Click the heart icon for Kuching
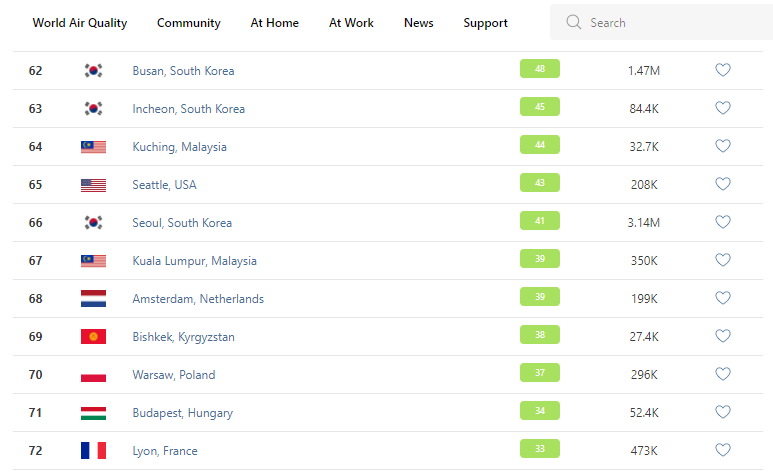Image resolution: width=773 pixels, height=475 pixels. (x=723, y=146)
